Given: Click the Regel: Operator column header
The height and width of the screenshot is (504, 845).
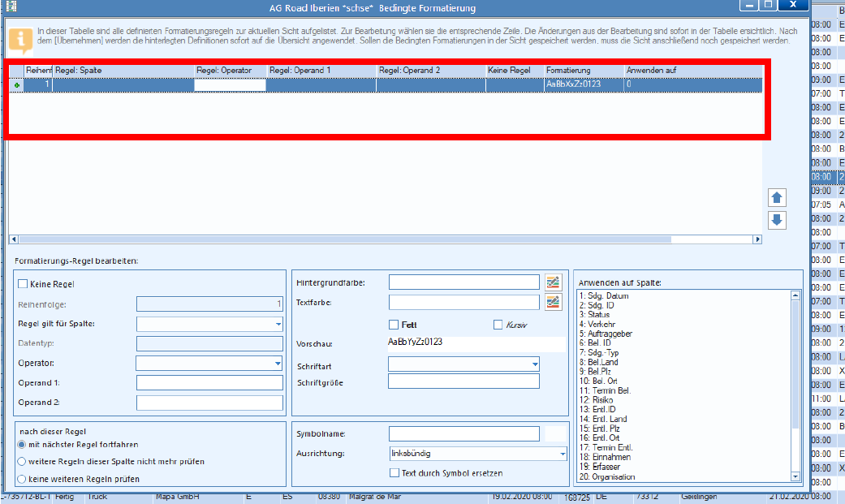Looking at the screenshot, I should click(230, 71).
